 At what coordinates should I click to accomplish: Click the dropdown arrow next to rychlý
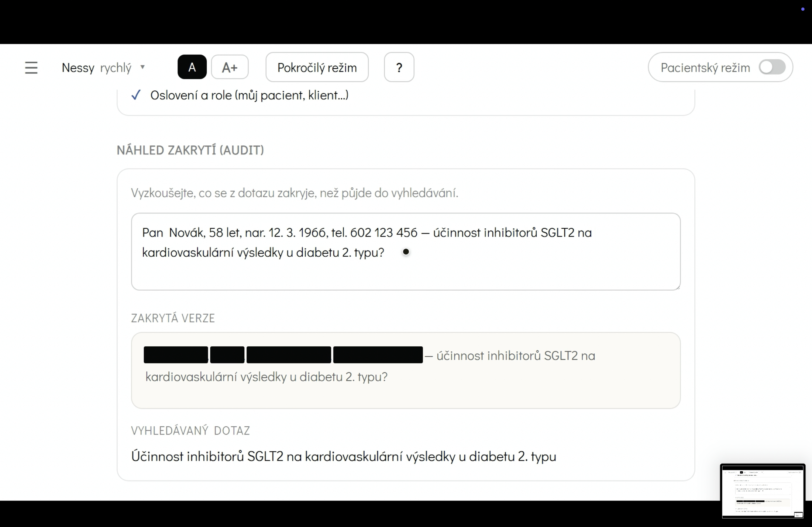(x=142, y=67)
